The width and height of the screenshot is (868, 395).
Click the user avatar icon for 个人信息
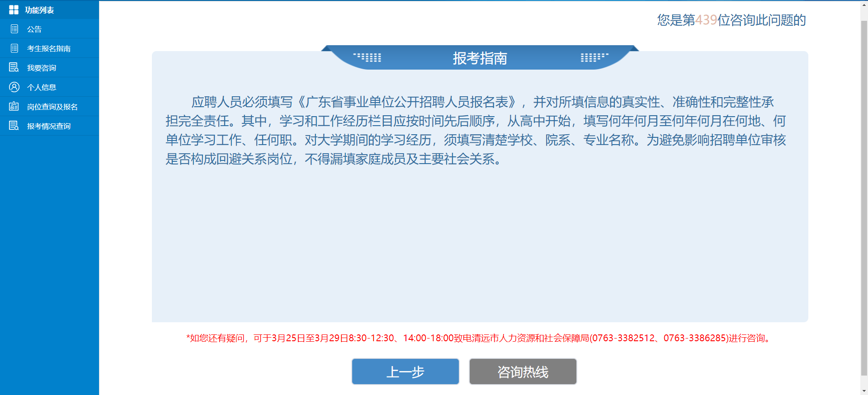[x=14, y=87]
